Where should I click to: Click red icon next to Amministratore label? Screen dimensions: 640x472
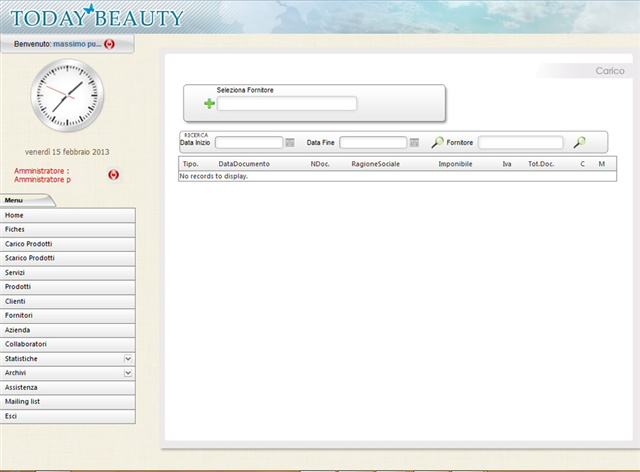point(113,175)
